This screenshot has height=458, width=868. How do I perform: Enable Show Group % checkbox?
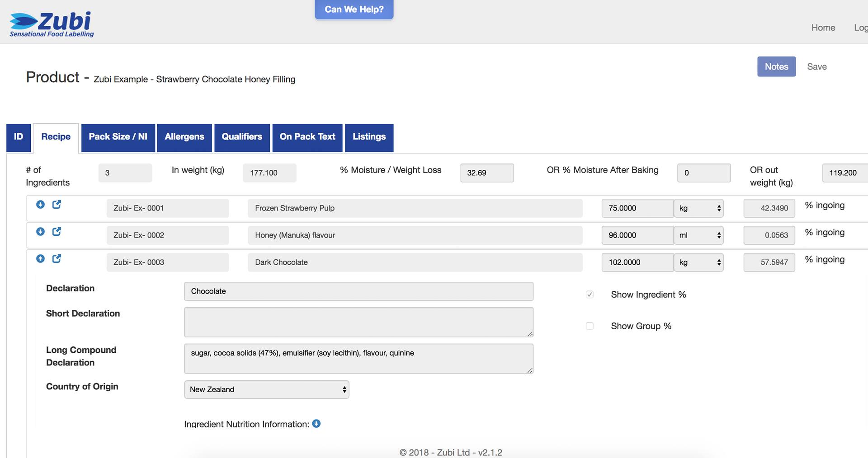(x=590, y=326)
